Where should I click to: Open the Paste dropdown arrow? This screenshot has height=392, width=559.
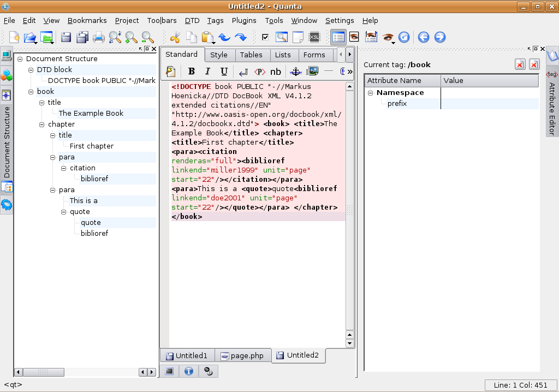click(x=213, y=41)
